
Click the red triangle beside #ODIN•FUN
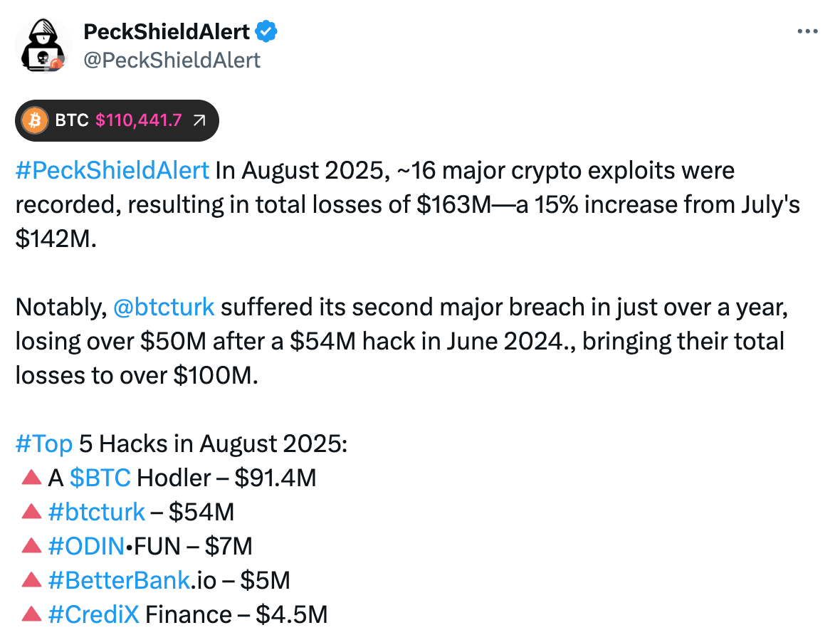coord(31,545)
